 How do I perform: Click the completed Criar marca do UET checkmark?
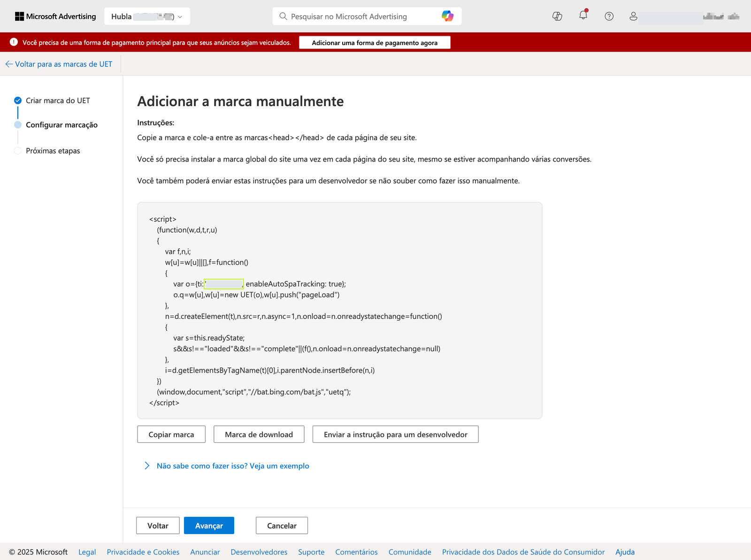tap(18, 100)
